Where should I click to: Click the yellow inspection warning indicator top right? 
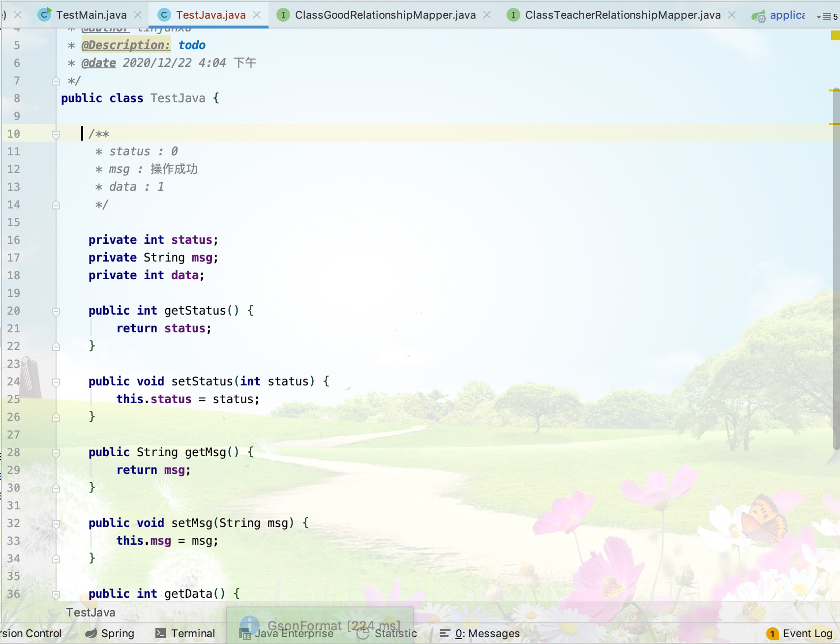[x=835, y=35]
